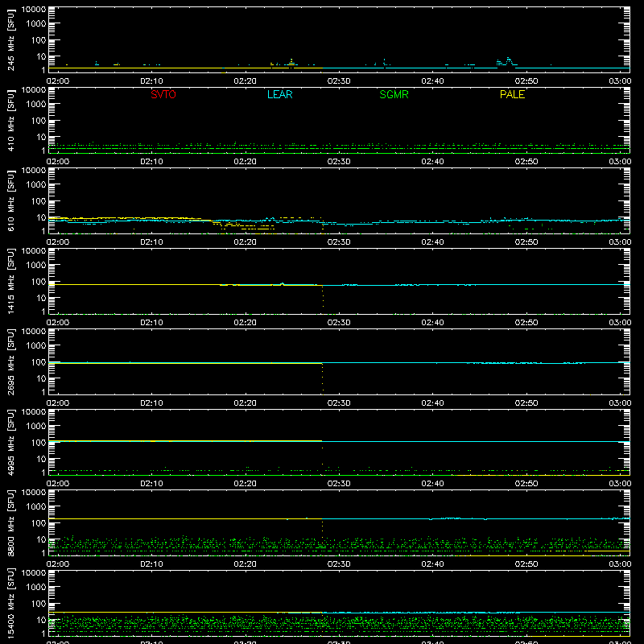Click the 1000 y-tick on 15400 MHz panel
Viewport: 644px width, 644px height.
tap(36, 587)
